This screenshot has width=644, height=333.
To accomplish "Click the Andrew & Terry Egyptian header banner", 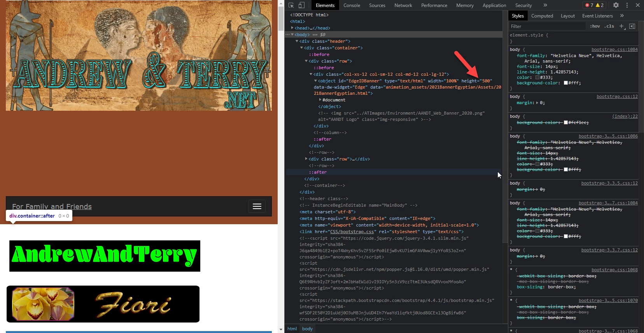I will (139, 55).
